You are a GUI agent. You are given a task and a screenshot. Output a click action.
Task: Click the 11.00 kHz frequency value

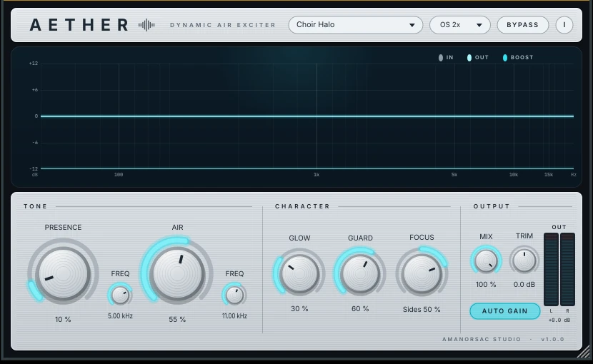pos(234,316)
